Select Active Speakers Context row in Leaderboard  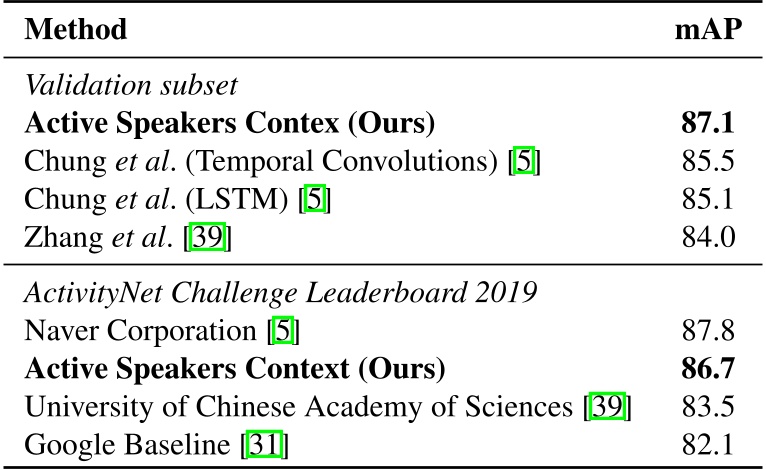point(234,370)
